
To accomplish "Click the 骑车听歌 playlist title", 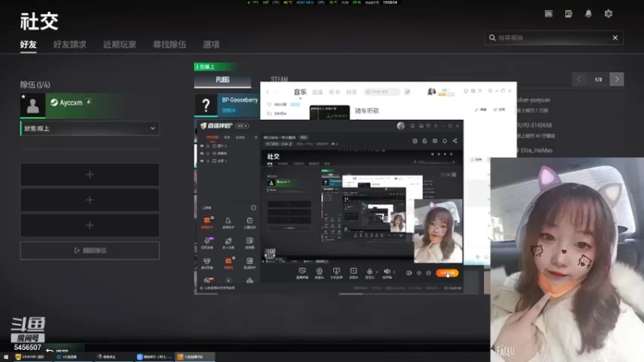I will tap(367, 111).
